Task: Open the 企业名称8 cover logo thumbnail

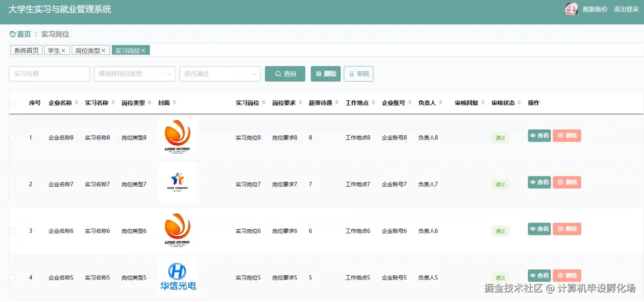Action: point(177,136)
